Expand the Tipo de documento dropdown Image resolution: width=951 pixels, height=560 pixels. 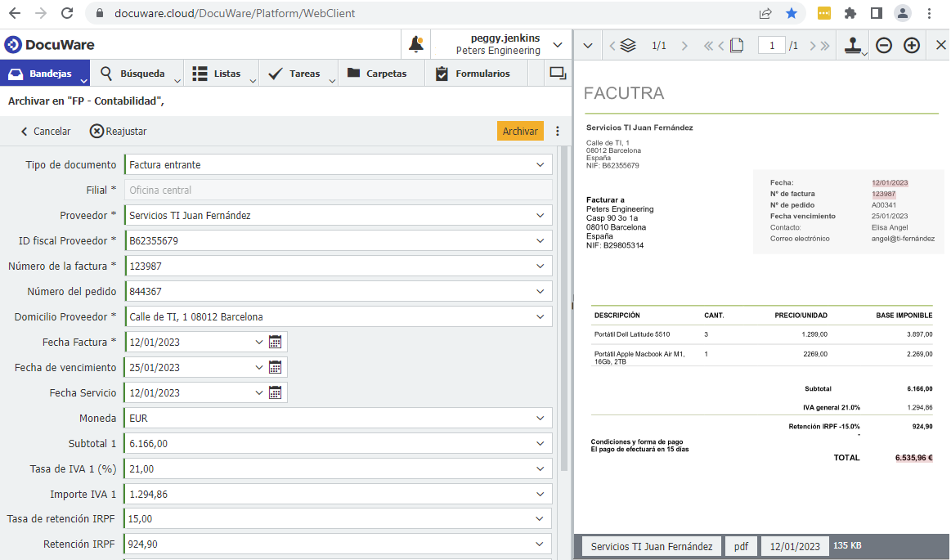540,165
